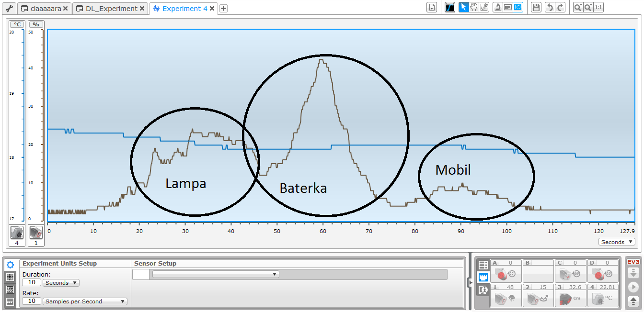644x312 pixels.
Task: Select the prediction pencil tool
Action: click(484, 7)
